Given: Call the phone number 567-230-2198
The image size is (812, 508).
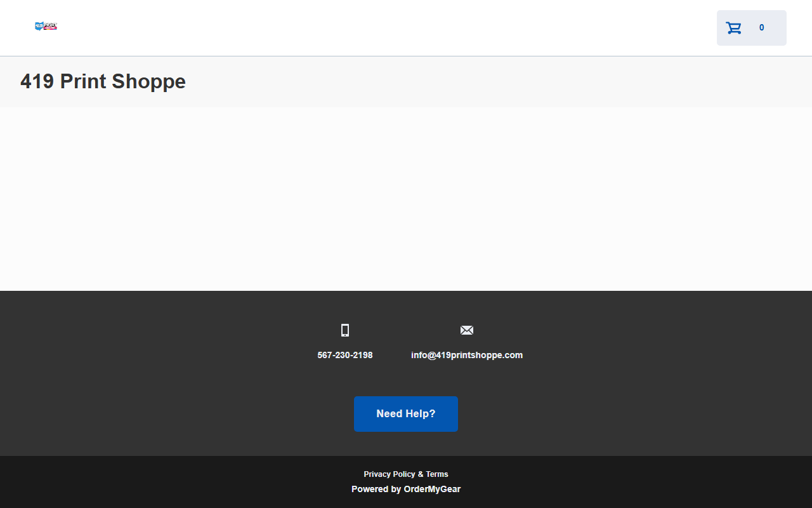Looking at the screenshot, I should tap(345, 355).
